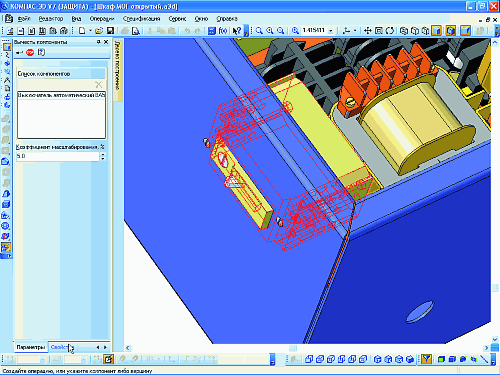Open an existing file with the folder icon
500x375 pixels.
coord(99,31)
